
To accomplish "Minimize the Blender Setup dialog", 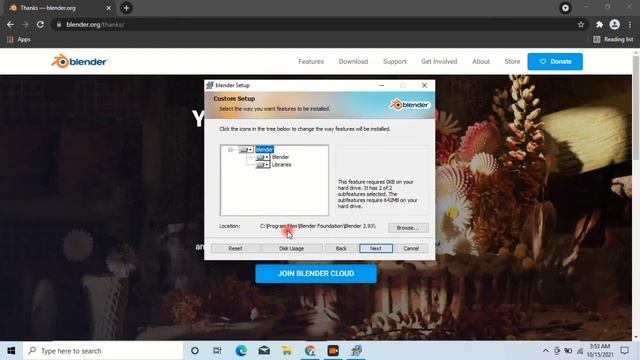I will [382, 85].
